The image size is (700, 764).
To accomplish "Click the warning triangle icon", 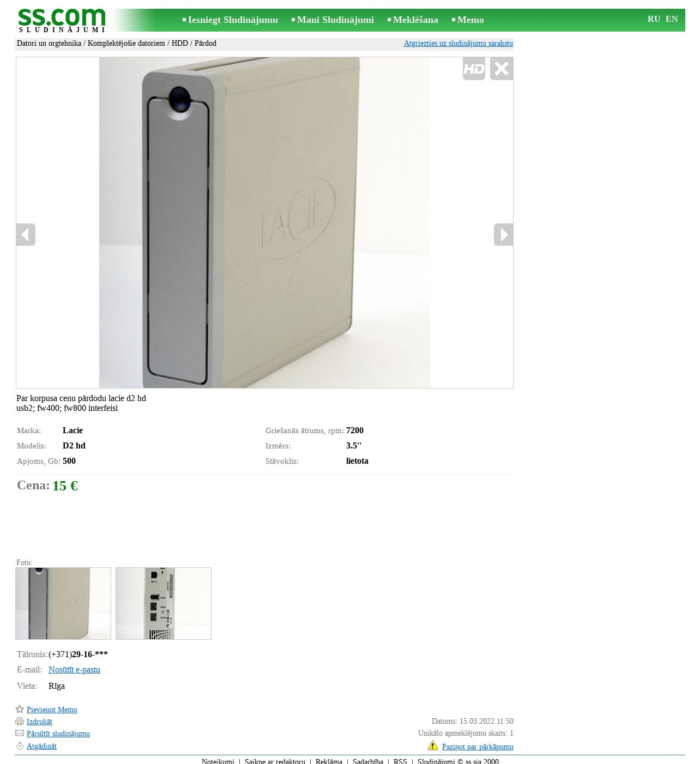I will coord(433,745).
